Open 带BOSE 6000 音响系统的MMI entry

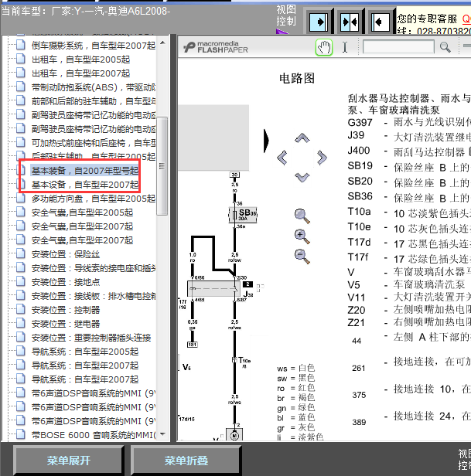(x=94, y=435)
